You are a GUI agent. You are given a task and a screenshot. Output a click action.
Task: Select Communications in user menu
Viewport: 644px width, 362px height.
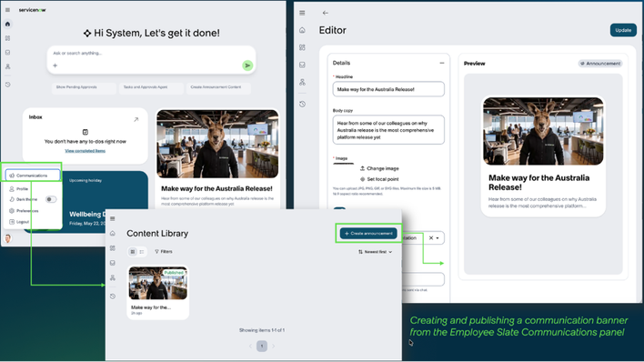(33, 176)
